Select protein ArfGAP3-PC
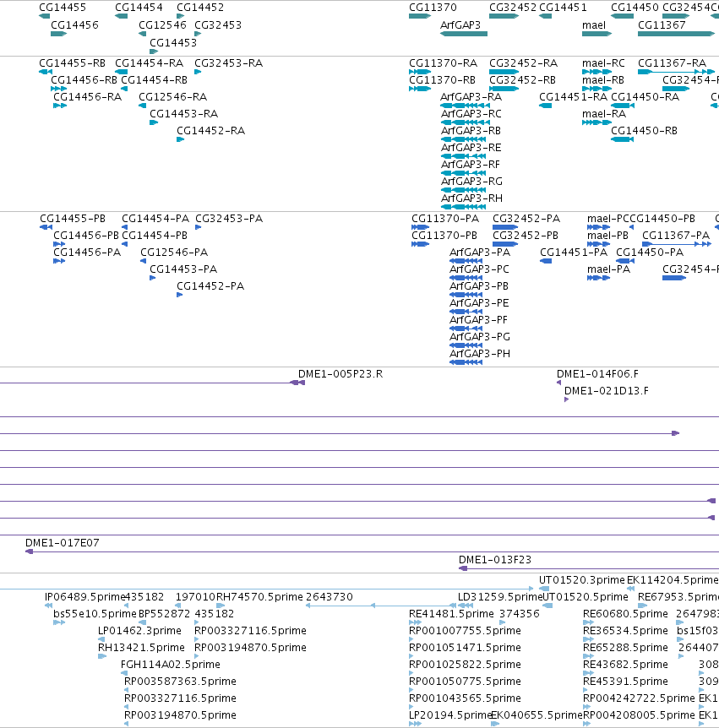The width and height of the screenshot is (719, 728). click(466, 278)
